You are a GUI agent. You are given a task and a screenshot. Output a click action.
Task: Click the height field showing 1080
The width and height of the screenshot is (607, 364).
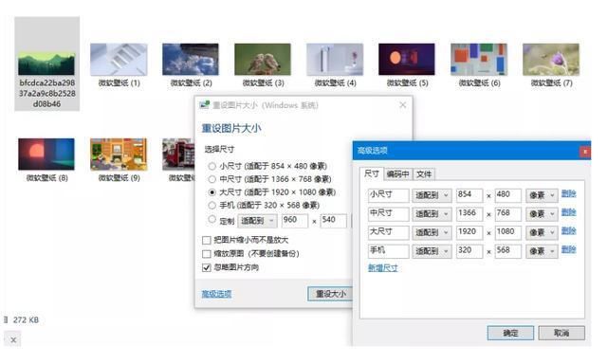pyautogui.click(x=508, y=232)
